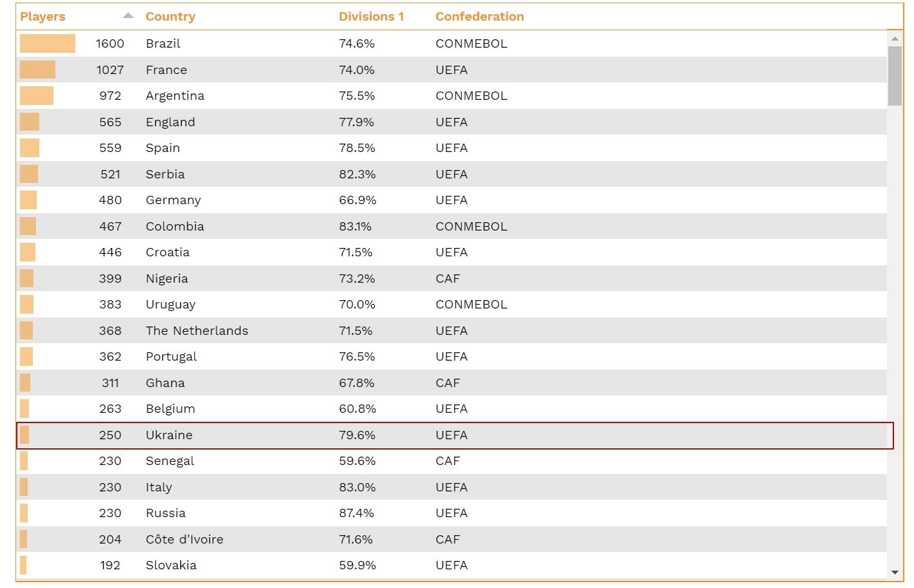Sort table by Players column header
The height and width of the screenshot is (588, 914).
point(43,17)
